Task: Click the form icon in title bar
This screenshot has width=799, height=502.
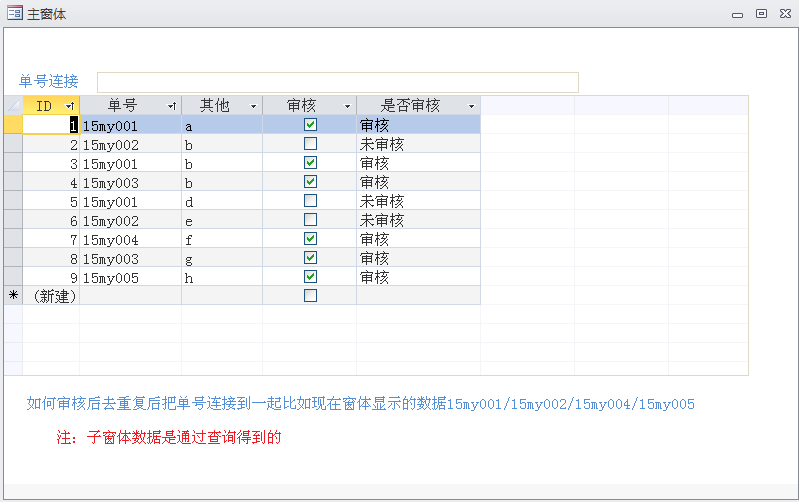Action: pyautogui.click(x=14, y=14)
